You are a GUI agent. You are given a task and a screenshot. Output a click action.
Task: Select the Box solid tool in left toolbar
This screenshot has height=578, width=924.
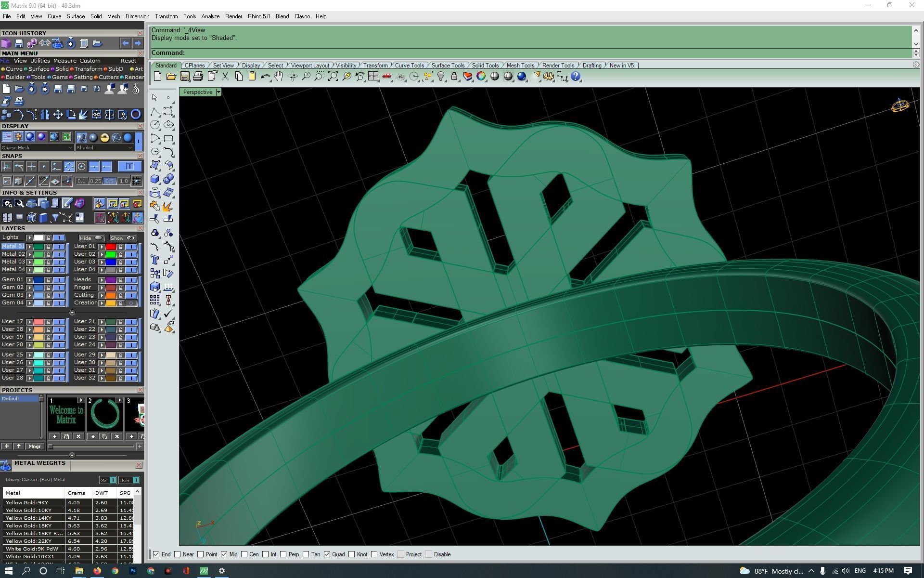coord(155,179)
